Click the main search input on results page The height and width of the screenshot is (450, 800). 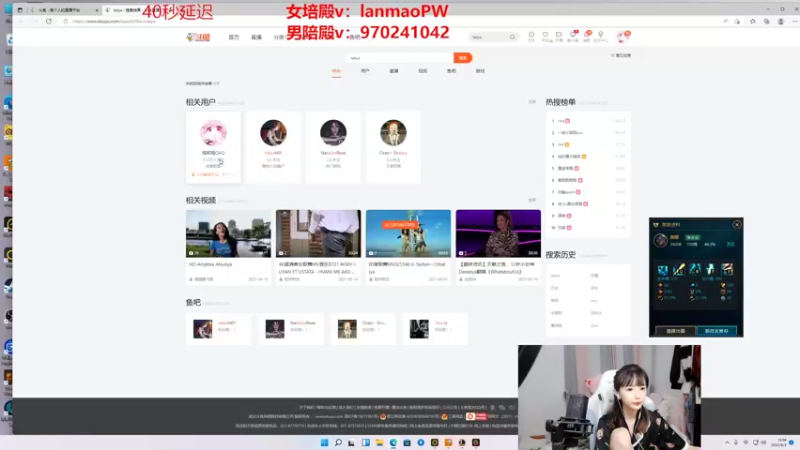399,58
